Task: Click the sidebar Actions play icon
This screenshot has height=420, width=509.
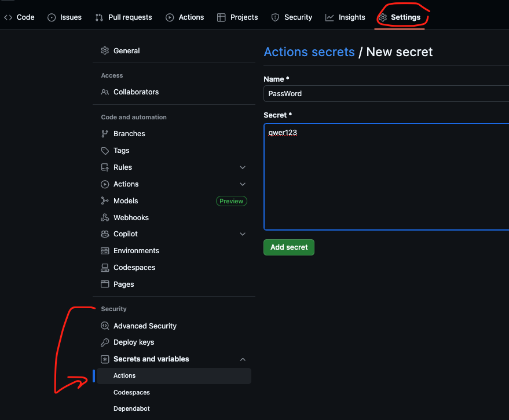Action: tap(105, 184)
